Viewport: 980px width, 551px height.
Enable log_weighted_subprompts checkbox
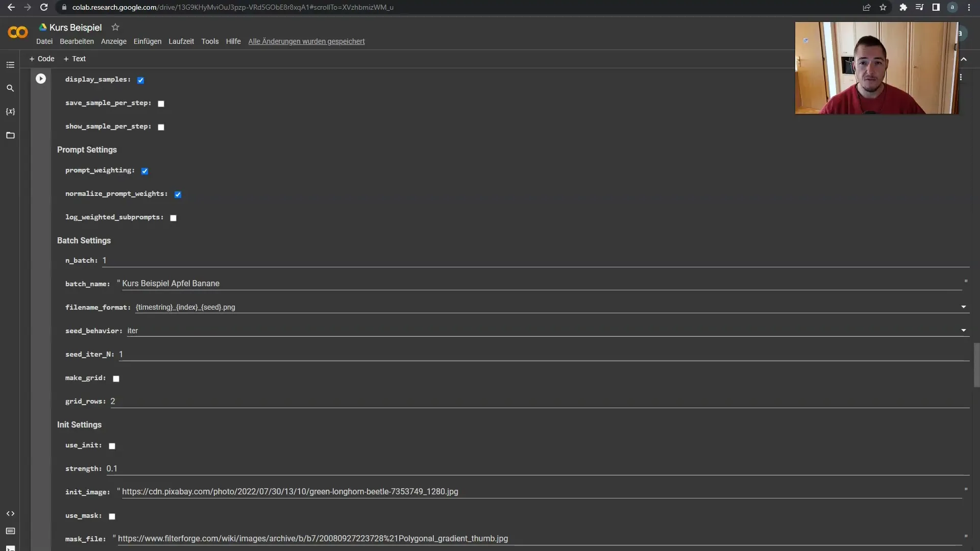pyautogui.click(x=174, y=218)
